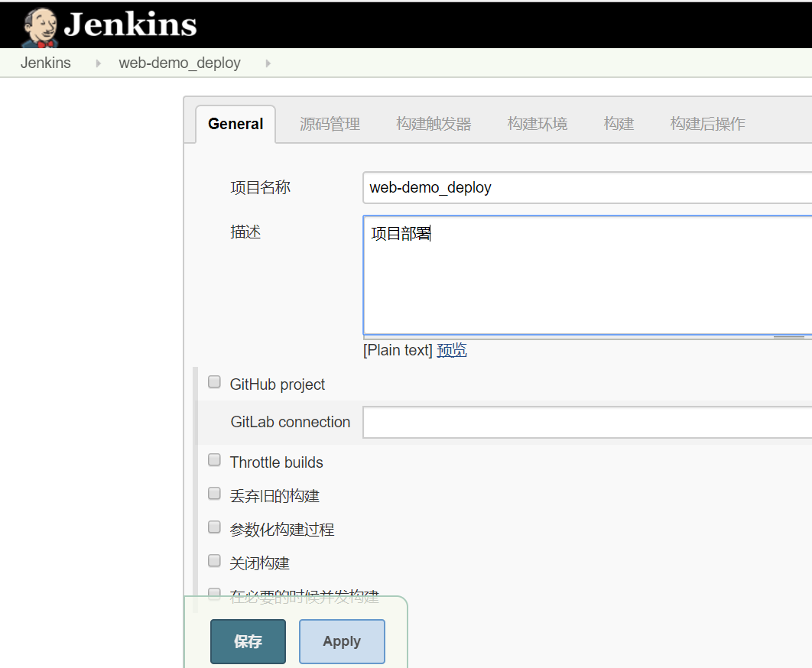Switch to the 源码管理 tab
Image resolution: width=812 pixels, height=668 pixels.
tap(330, 124)
